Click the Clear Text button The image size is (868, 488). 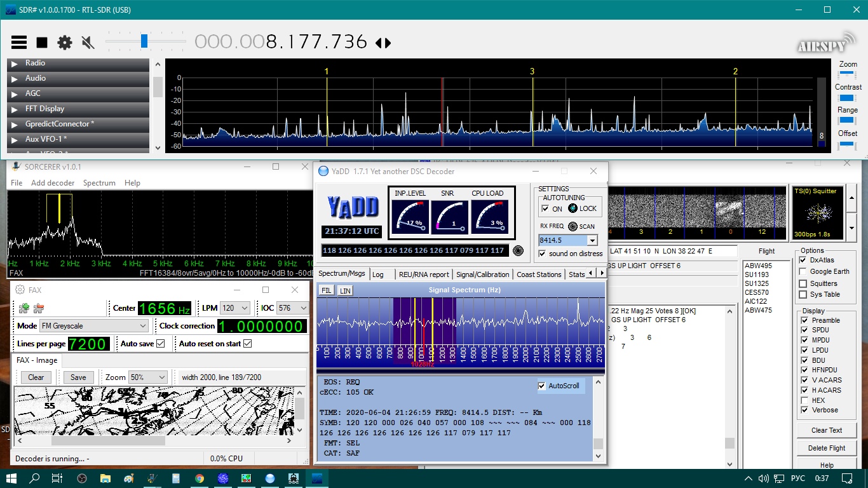point(826,430)
